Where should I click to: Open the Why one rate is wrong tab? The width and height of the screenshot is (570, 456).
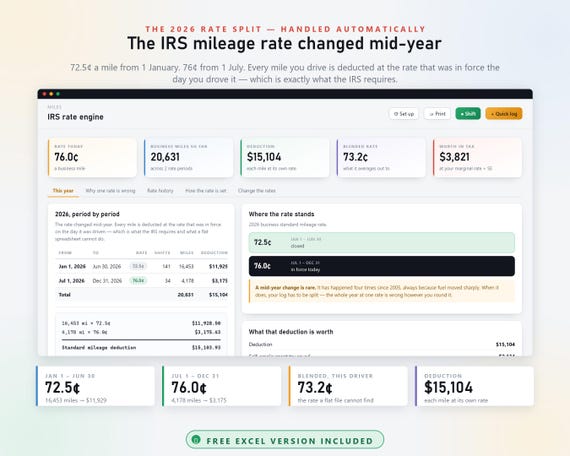pos(110,191)
